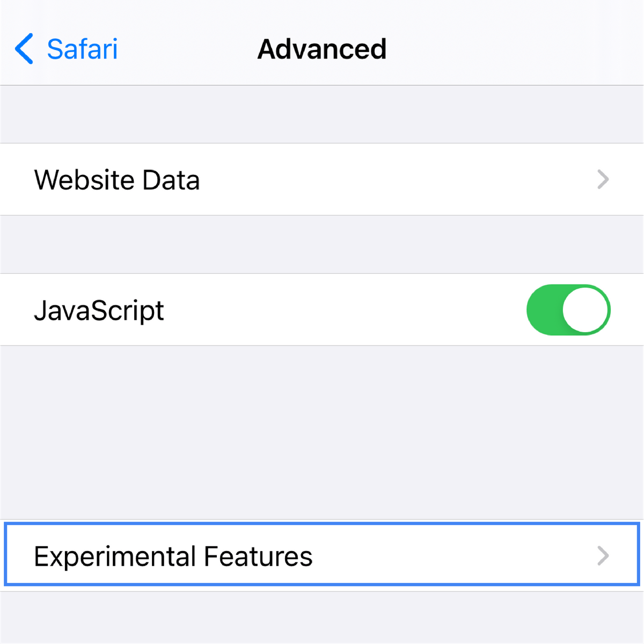Screen dimensions: 644x644
Task: Tap the blue back chevron arrow
Action: click(24, 49)
